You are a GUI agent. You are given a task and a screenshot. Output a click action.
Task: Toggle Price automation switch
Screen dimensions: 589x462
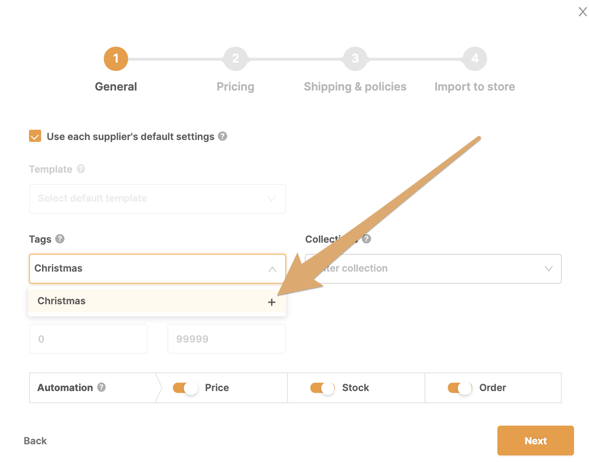point(185,388)
